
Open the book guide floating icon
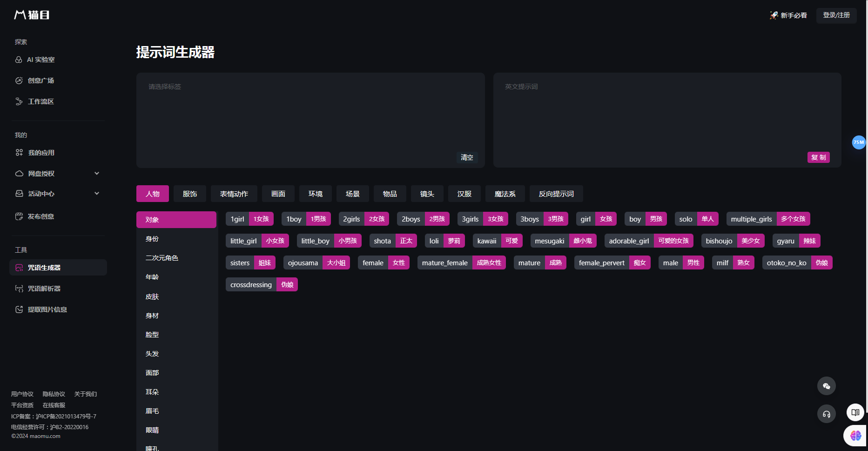coord(855,412)
